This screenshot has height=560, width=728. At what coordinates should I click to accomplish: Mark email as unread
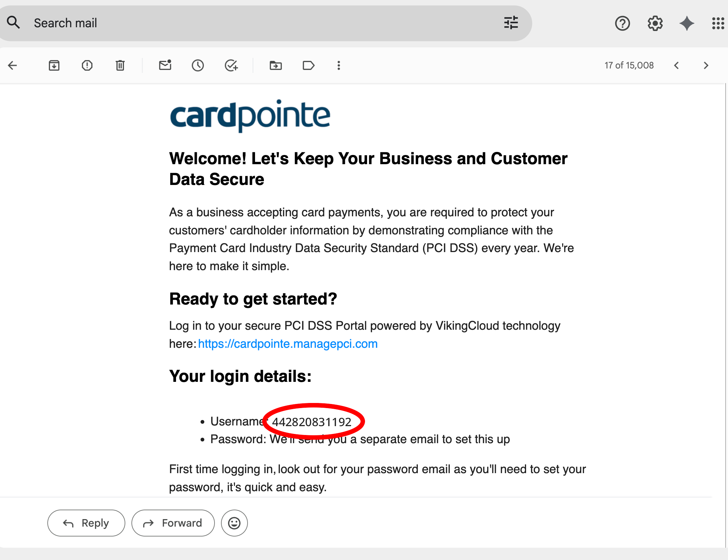pos(165,65)
